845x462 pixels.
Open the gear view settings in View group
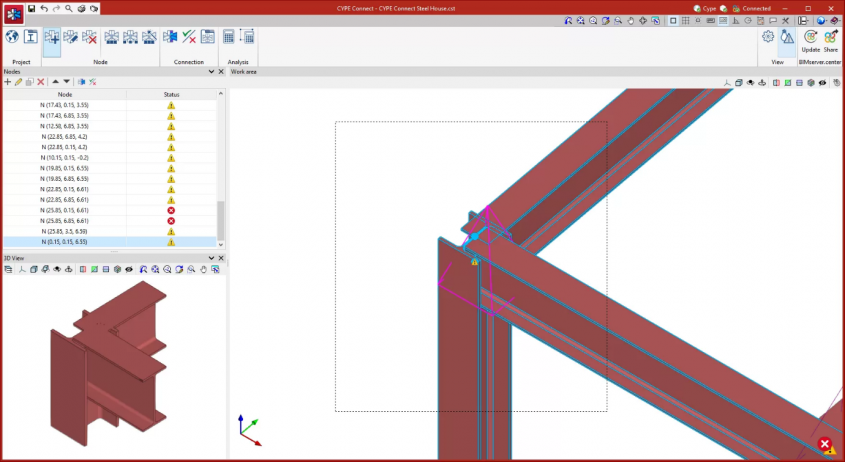(768, 37)
